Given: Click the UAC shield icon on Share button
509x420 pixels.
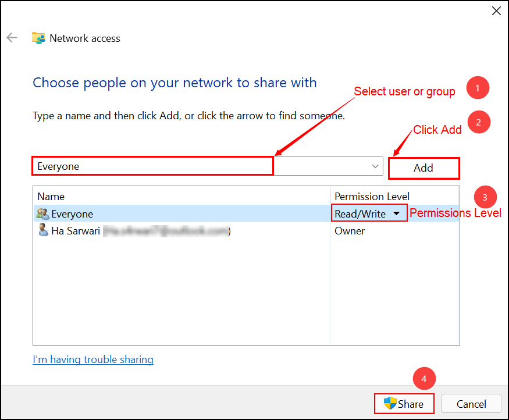Looking at the screenshot, I should click(390, 404).
